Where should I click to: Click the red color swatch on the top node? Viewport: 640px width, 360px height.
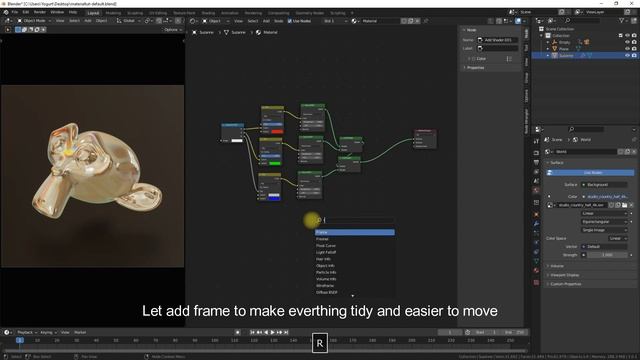[277, 131]
